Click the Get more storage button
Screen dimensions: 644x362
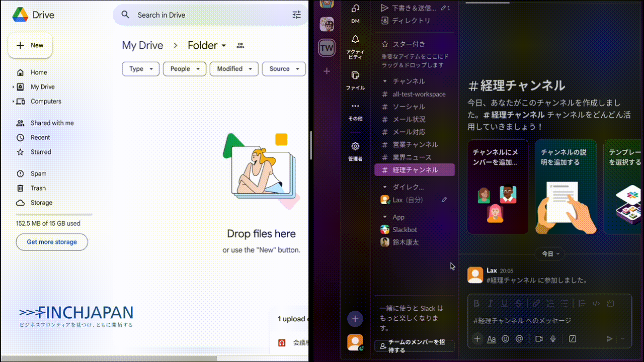click(x=52, y=242)
